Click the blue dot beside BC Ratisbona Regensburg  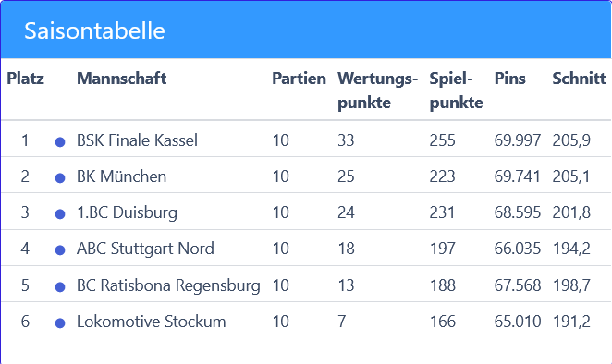point(60,287)
